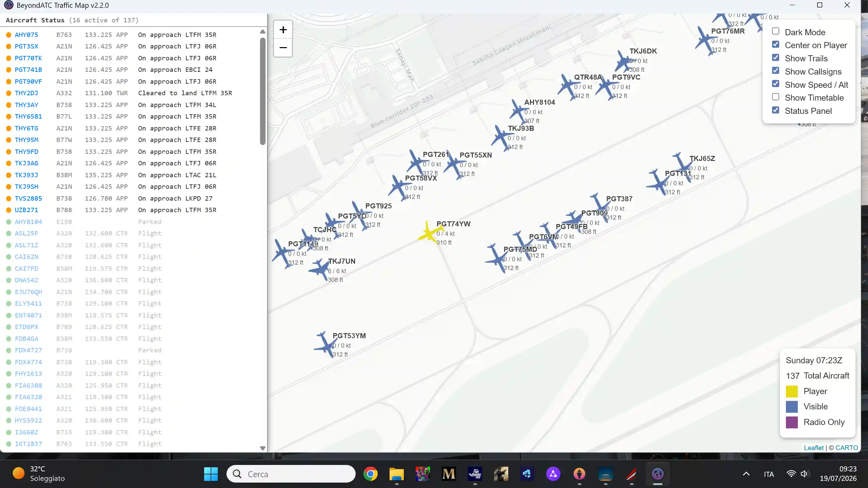Screen dimensions: 868x488
Task: Zoom out the map with minus button
Action: pyautogui.click(x=283, y=48)
